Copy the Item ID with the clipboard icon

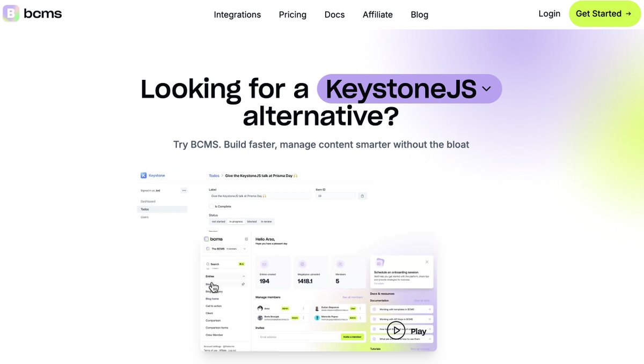tap(362, 196)
